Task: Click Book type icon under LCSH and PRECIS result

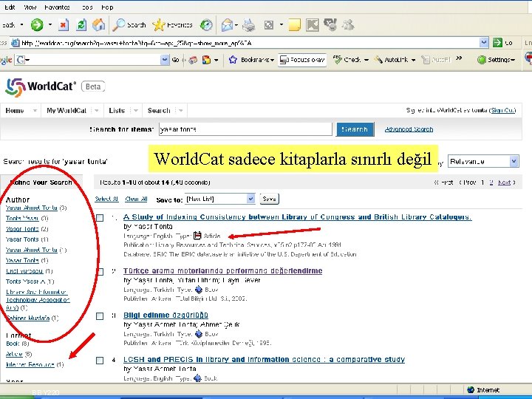Action: click(197, 378)
